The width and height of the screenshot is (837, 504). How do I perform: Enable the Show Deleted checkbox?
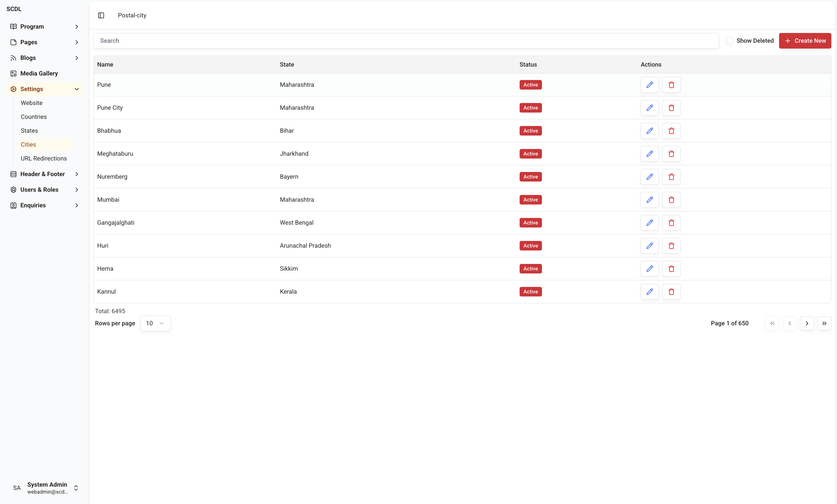tap(729, 41)
